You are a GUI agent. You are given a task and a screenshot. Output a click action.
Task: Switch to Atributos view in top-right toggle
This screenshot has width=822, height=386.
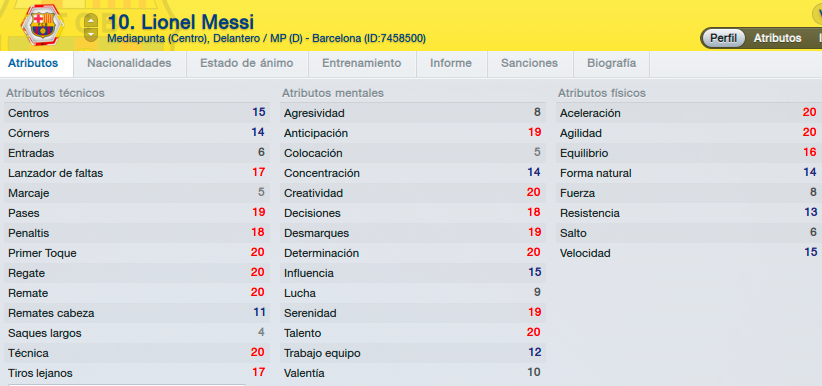click(x=777, y=38)
